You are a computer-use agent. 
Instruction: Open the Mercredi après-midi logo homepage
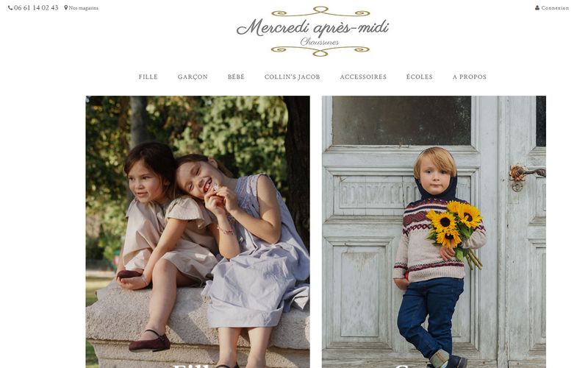(313, 32)
